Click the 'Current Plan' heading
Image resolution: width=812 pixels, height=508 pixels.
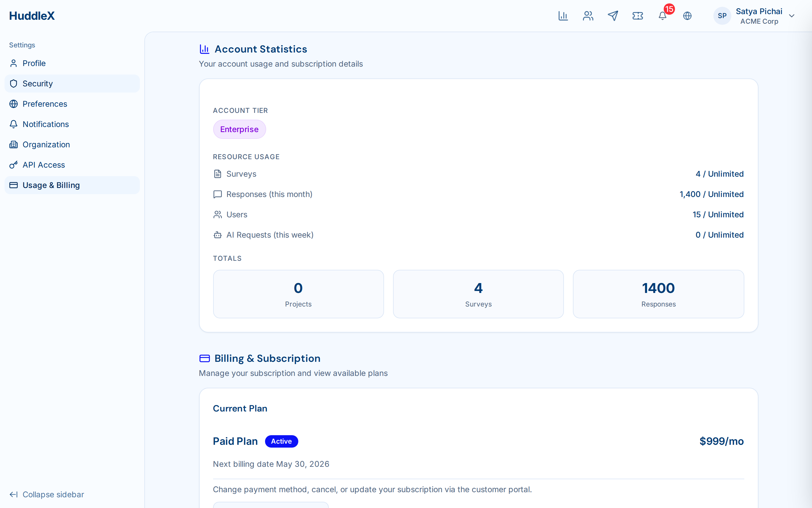pyautogui.click(x=240, y=409)
